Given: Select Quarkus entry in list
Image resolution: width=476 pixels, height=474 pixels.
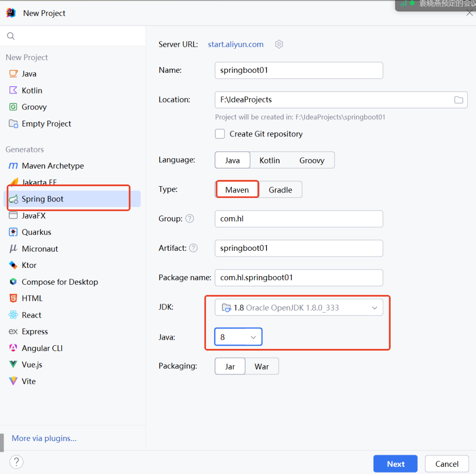Looking at the screenshot, I should tap(37, 232).
